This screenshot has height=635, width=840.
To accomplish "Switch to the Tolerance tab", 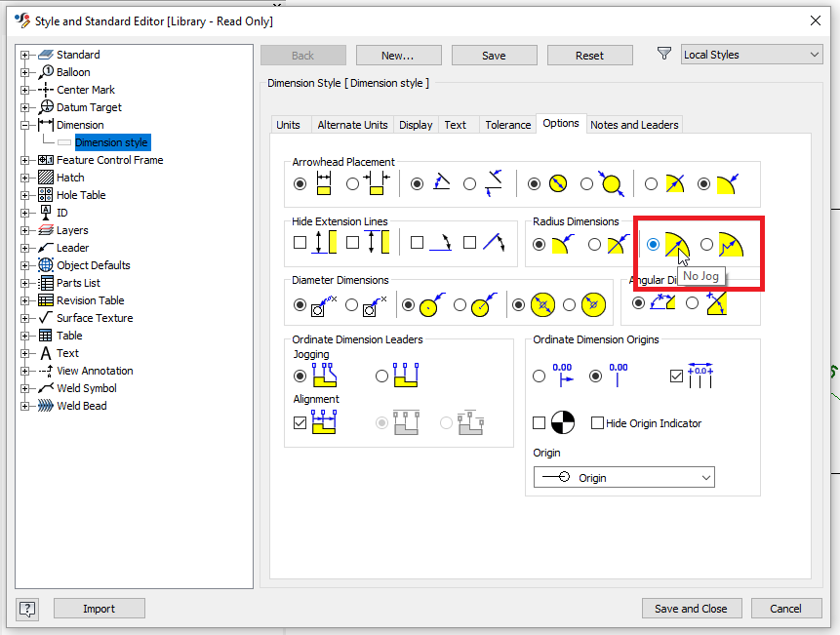I will (x=507, y=124).
